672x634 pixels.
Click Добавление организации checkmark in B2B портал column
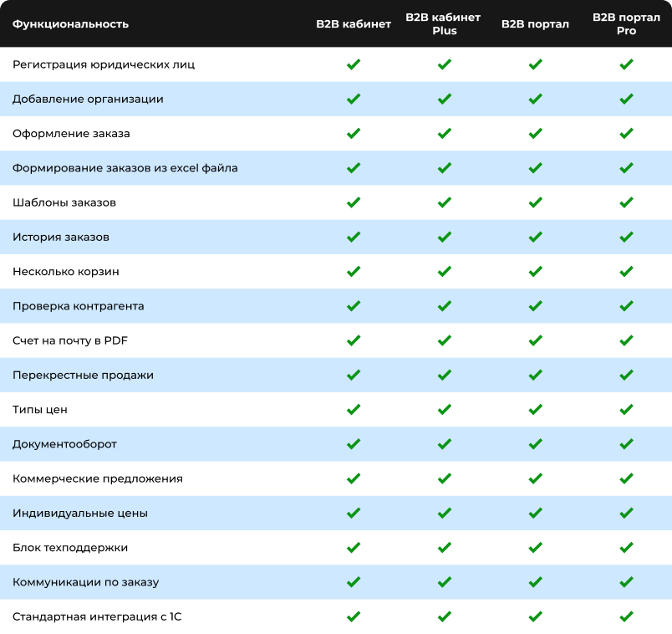point(535,99)
